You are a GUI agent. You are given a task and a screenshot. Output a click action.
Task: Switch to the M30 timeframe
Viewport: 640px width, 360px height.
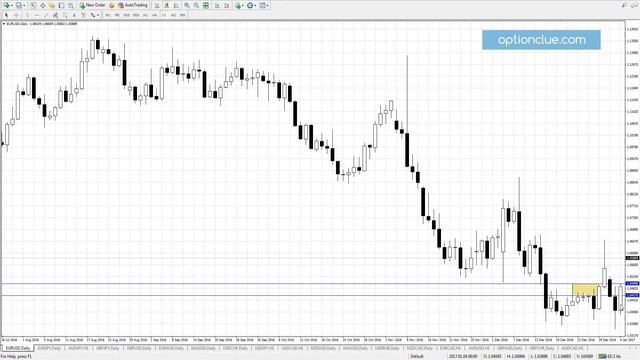tap(136, 15)
